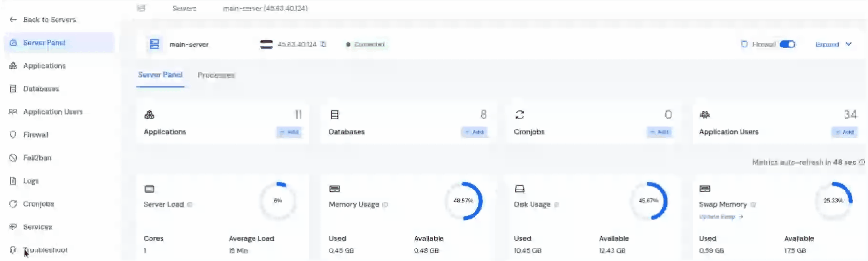Click the 10.45 GB disk used value
Image resolution: width=868 pixels, height=261 pixels.
528,251
